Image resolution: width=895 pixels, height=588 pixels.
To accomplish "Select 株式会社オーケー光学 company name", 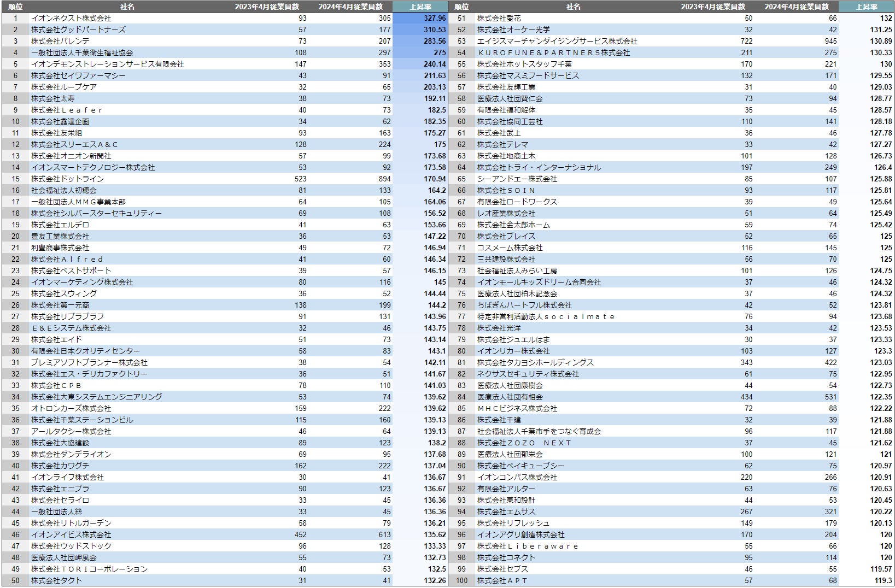I will [513, 30].
